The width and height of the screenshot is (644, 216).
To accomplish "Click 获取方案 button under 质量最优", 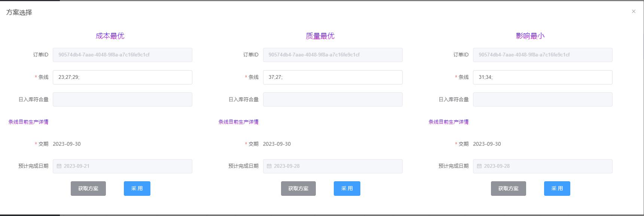I will pos(298,189).
